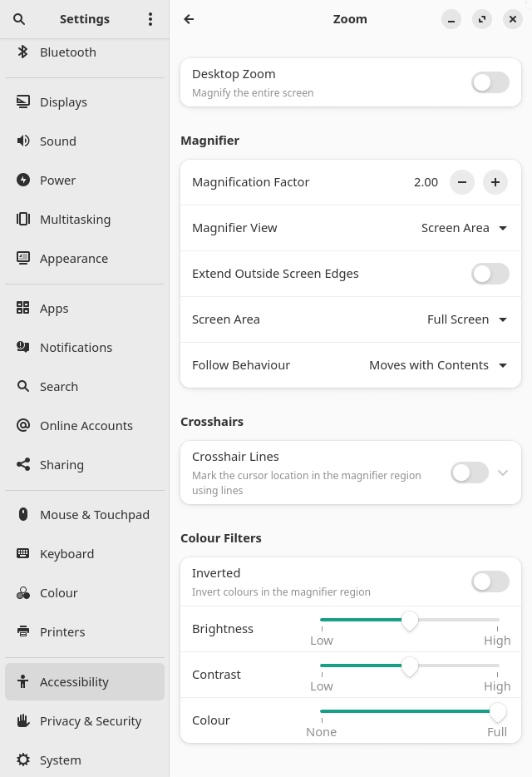
Task: Open the Privacy & Security panel
Action: click(x=85, y=721)
